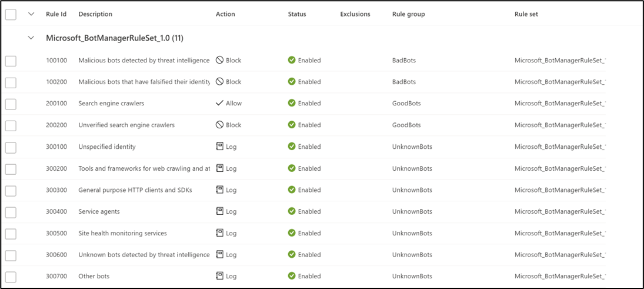Click the Enabled status icon for rule 300400
The image size is (644, 289).
pyautogui.click(x=292, y=211)
